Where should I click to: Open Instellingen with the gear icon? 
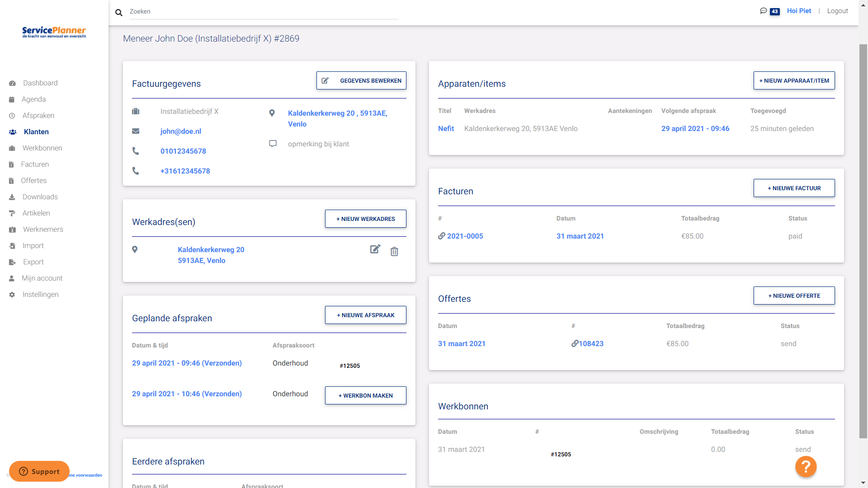12,294
